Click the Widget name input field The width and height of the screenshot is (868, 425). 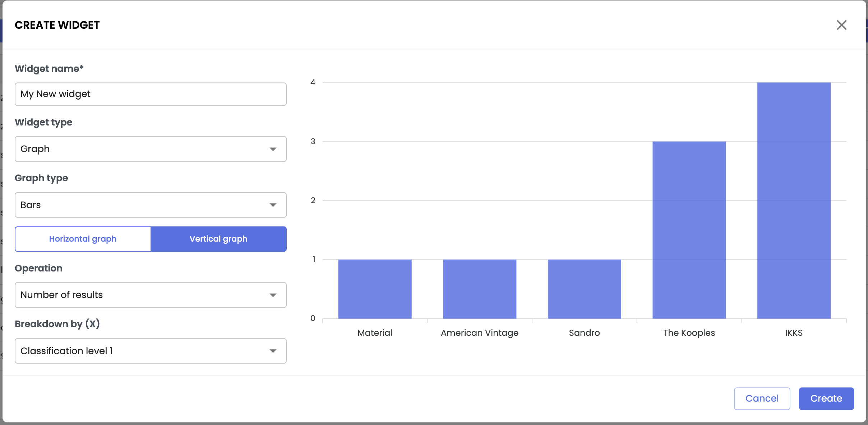coord(151,94)
